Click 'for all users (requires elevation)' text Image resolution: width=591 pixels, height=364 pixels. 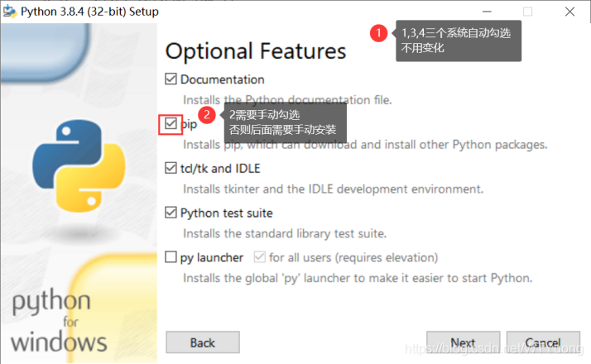pyautogui.click(x=353, y=258)
